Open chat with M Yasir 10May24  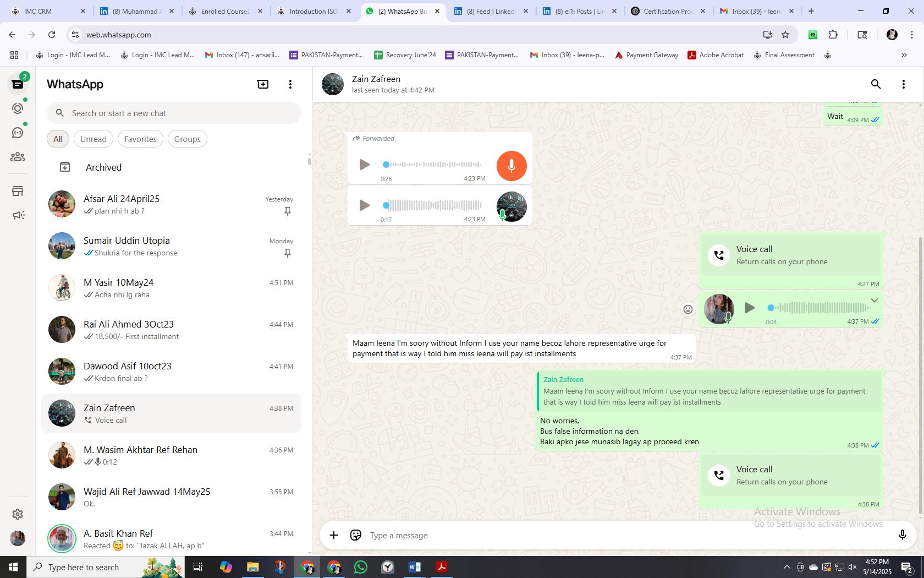[172, 288]
